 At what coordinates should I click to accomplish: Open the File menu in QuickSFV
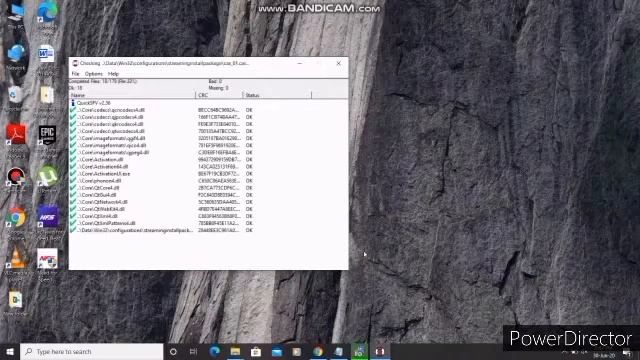tap(76, 74)
